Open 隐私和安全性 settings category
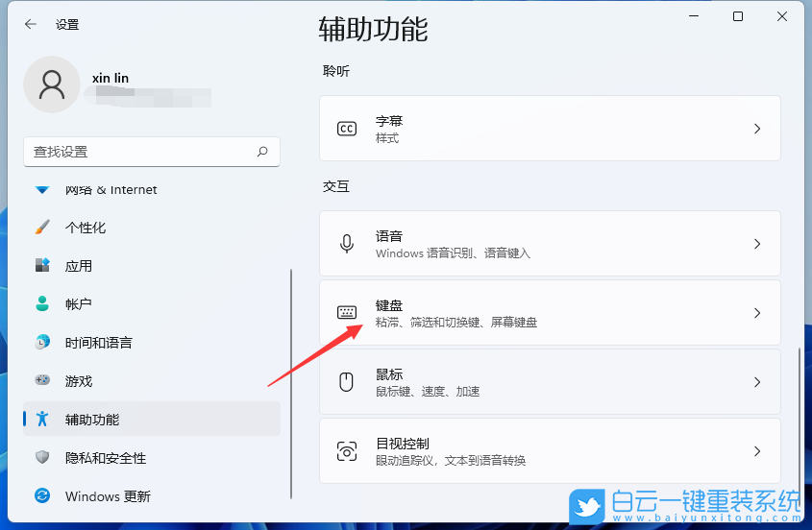Viewport: 812px width, 530px height. (x=152, y=458)
